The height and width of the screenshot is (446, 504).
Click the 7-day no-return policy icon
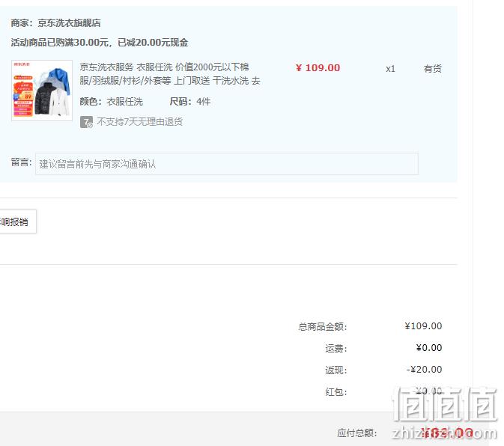pyautogui.click(x=86, y=122)
